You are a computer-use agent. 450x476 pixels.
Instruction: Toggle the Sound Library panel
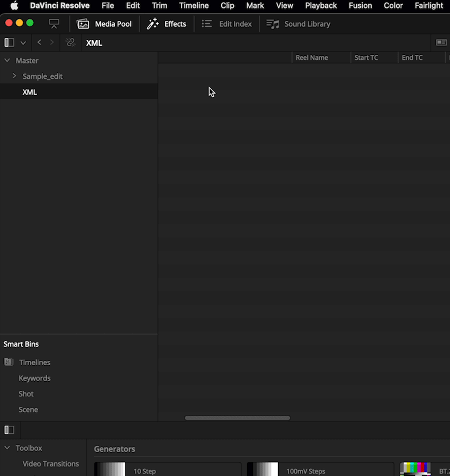point(298,24)
